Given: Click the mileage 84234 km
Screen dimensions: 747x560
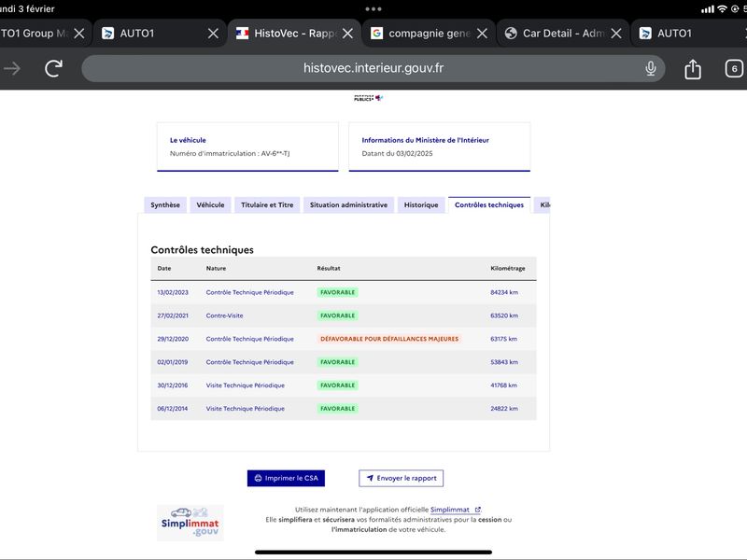Looking at the screenshot, I should (504, 292).
